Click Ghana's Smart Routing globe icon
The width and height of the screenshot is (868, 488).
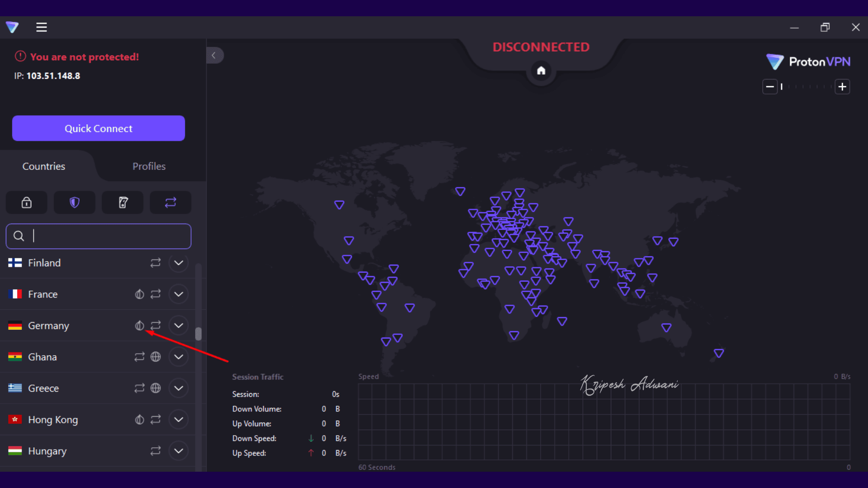156,357
